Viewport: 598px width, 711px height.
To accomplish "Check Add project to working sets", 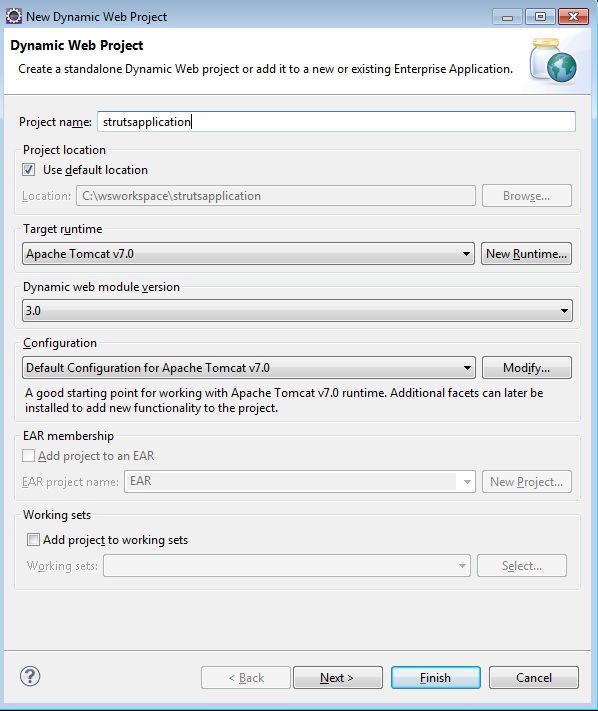I will point(33,540).
